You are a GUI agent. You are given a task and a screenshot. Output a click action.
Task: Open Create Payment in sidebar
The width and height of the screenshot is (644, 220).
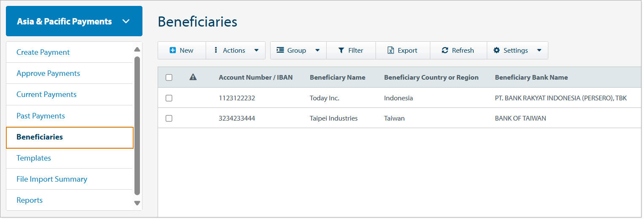pos(43,52)
